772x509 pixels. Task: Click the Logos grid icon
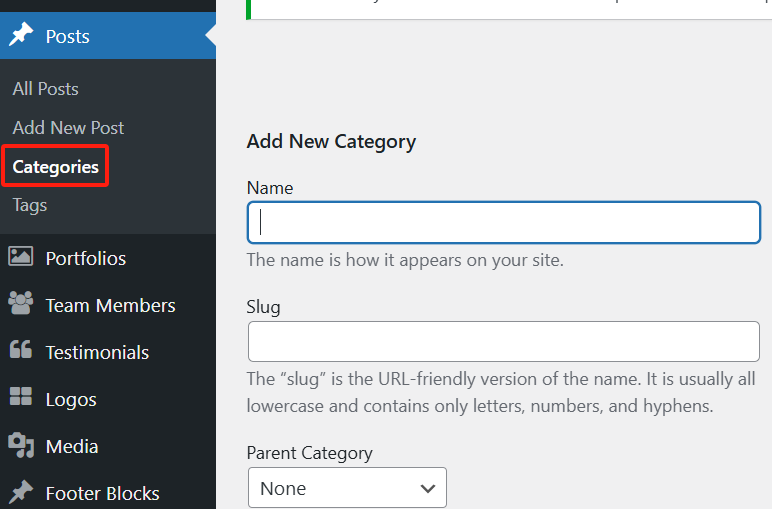pyautogui.click(x=20, y=398)
